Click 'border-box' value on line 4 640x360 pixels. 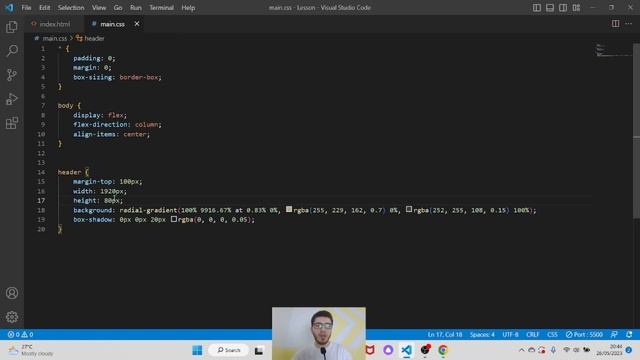pos(139,77)
